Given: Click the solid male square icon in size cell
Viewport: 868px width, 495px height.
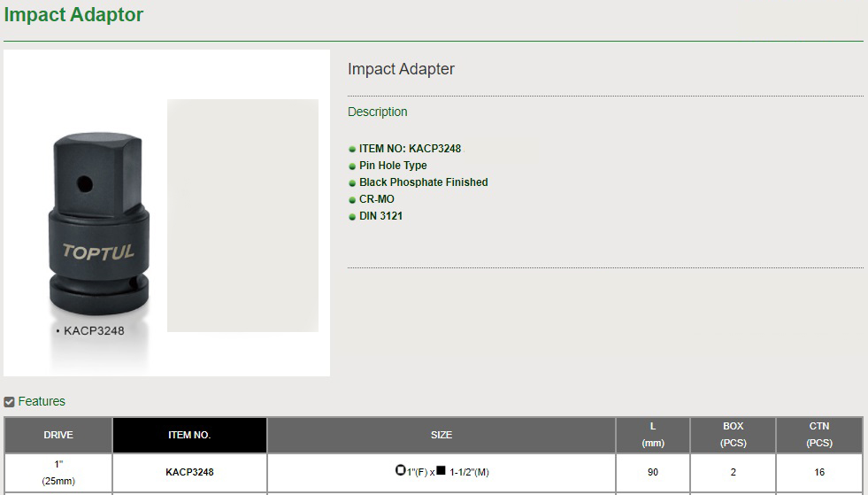Looking at the screenshot, I should tap(441, 470).
